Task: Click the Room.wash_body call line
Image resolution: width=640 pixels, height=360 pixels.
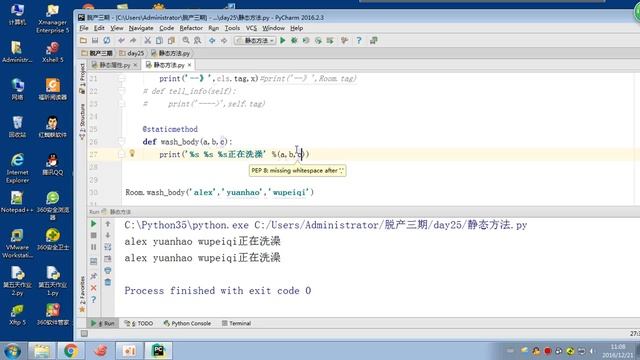Action: [220, 192]
